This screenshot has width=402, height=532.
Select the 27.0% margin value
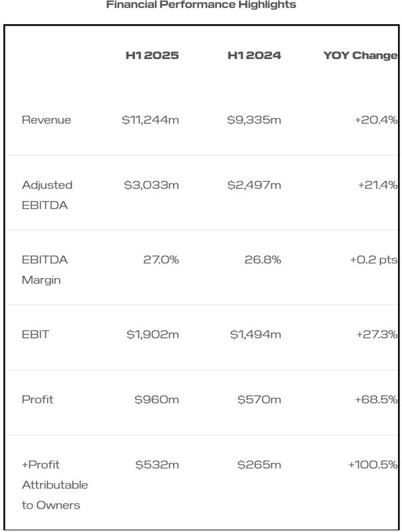tap(161, 260)
